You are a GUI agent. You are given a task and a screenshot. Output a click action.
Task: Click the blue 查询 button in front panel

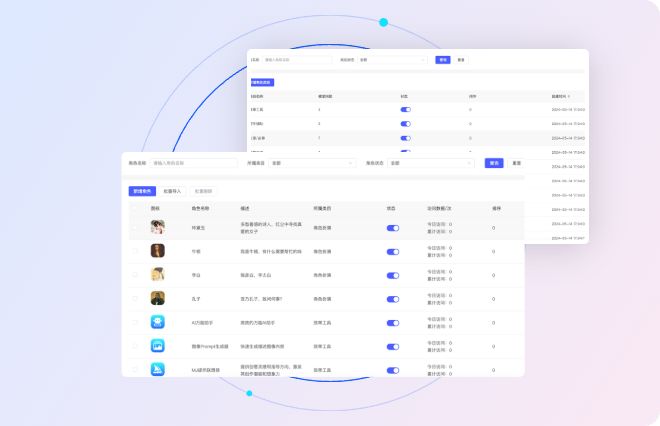pyautogui.click(x=493, y=163)
